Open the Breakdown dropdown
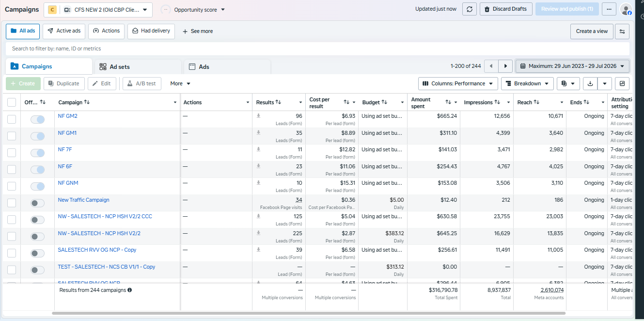 coord(527,83)
